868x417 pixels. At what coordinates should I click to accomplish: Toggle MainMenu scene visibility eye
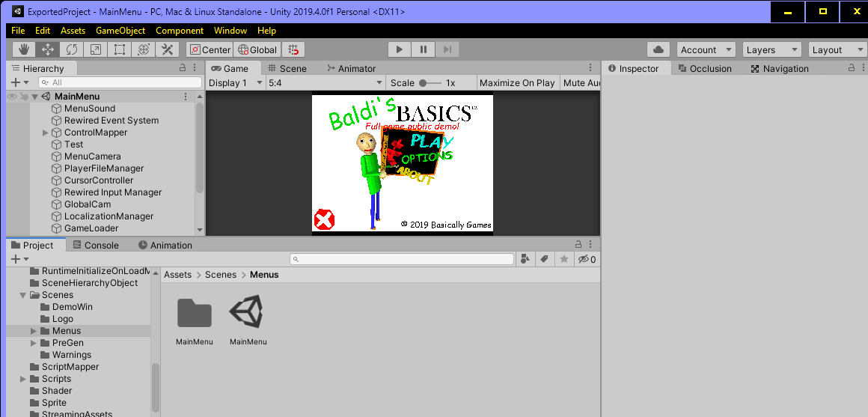[x=12, y=97]
